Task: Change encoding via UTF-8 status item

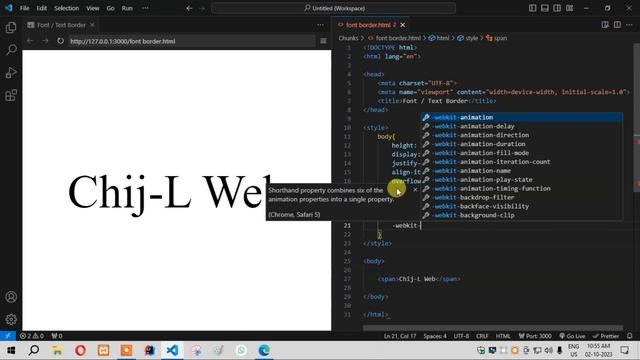Action: [461, 336]
